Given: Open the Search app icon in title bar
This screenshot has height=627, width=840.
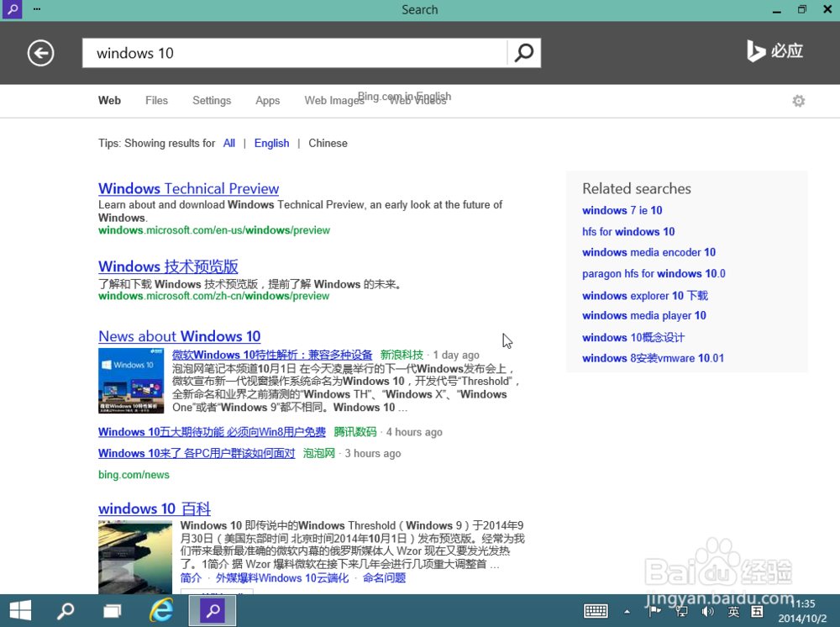Looking at the screenshot, I should [x=12, y=9].
